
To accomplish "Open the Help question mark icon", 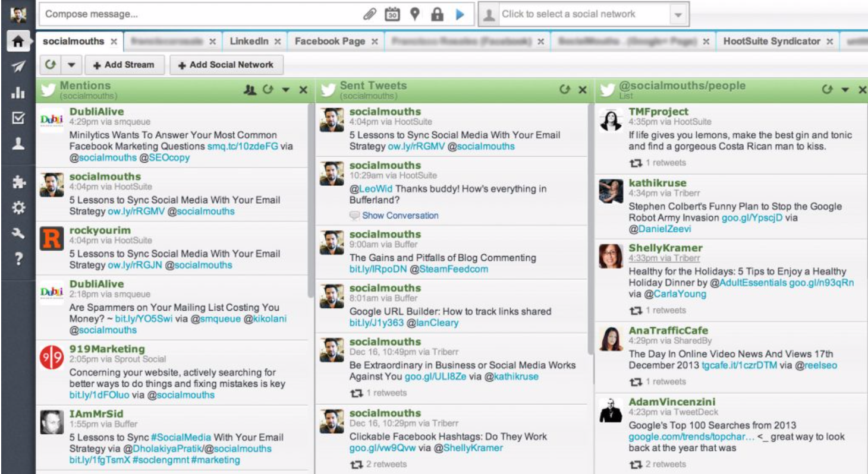I will tap(18, 259).
